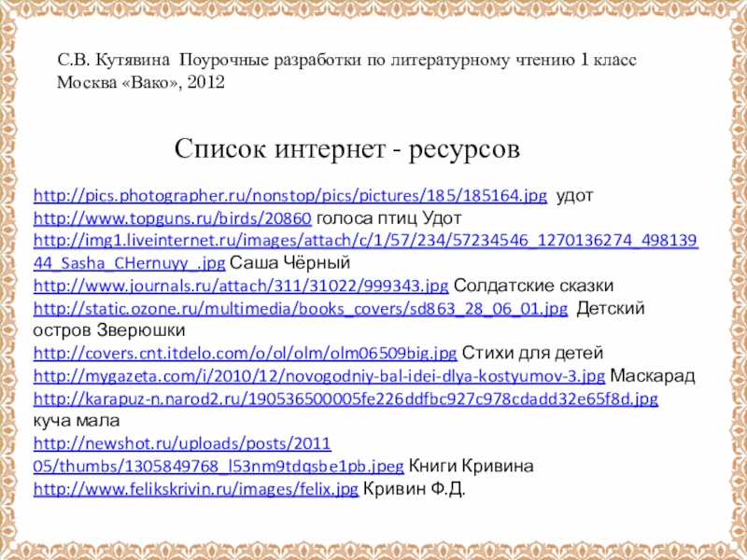Viewport: 747px width, 560px height.
Task: Click the 'Саша Чёрный' caption
Action: (289, 264)
